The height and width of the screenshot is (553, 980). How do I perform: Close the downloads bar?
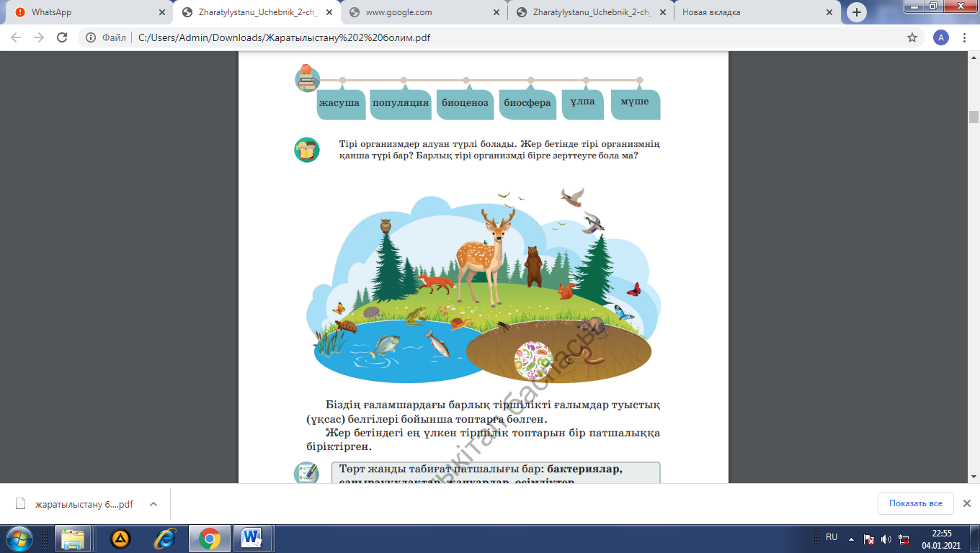(967, 503)
